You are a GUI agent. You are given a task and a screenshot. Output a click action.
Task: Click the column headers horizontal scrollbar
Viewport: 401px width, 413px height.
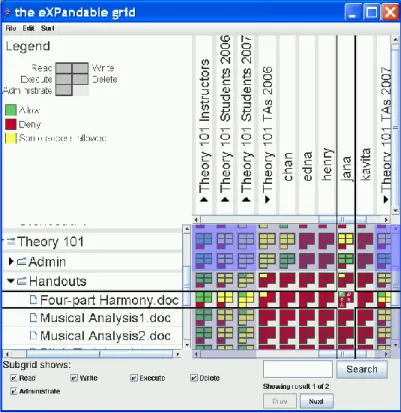pyautogui.click(x=291, y=220)
